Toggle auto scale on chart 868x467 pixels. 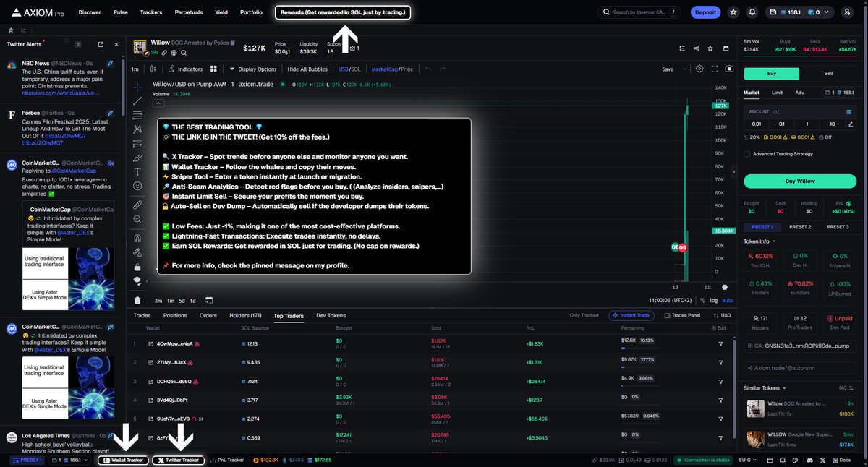727,300
